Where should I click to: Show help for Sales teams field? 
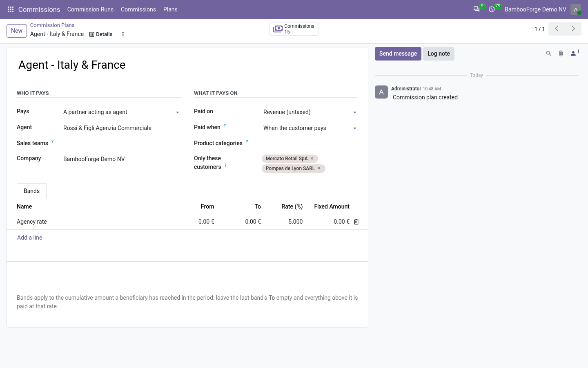(52, 142)
